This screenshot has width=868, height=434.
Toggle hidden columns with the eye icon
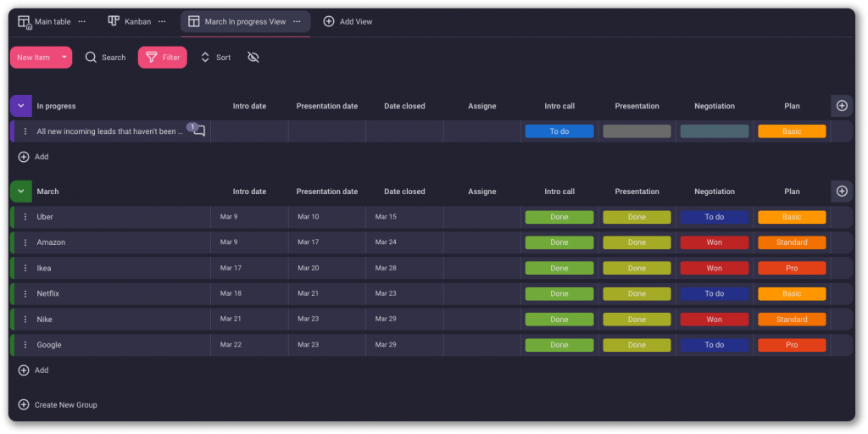pyautogui.click(x=253, y=58)
